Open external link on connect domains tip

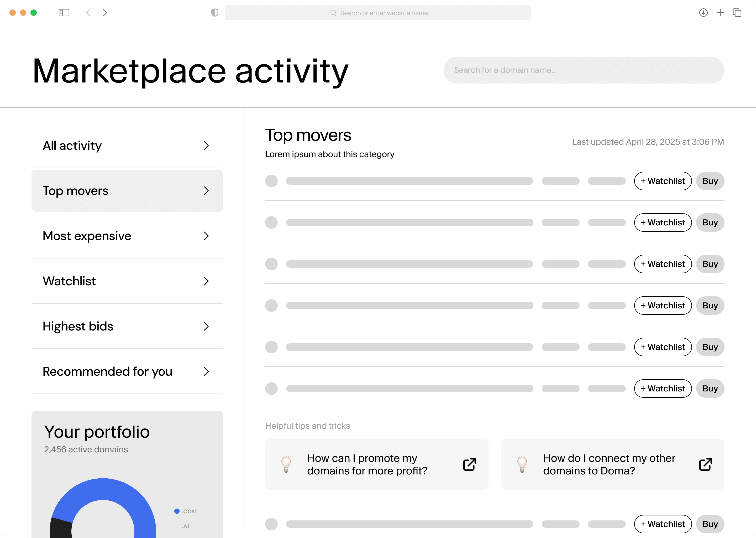(705, 464)
